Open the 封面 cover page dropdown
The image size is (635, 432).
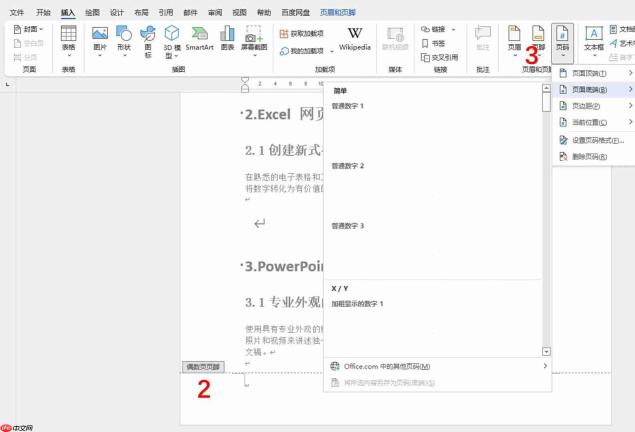[x=28, y=29]
